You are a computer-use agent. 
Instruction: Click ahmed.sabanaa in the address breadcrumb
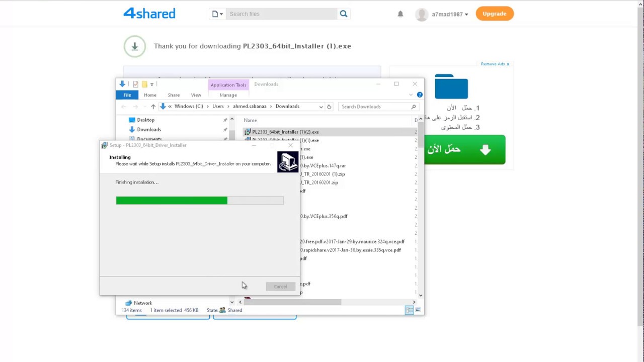(x=250, y=107)
